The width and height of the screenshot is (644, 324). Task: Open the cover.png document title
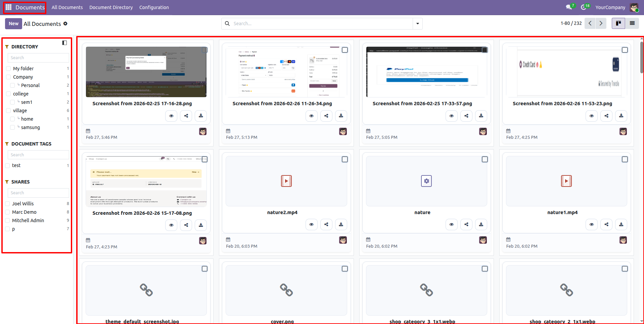(282, 322)
